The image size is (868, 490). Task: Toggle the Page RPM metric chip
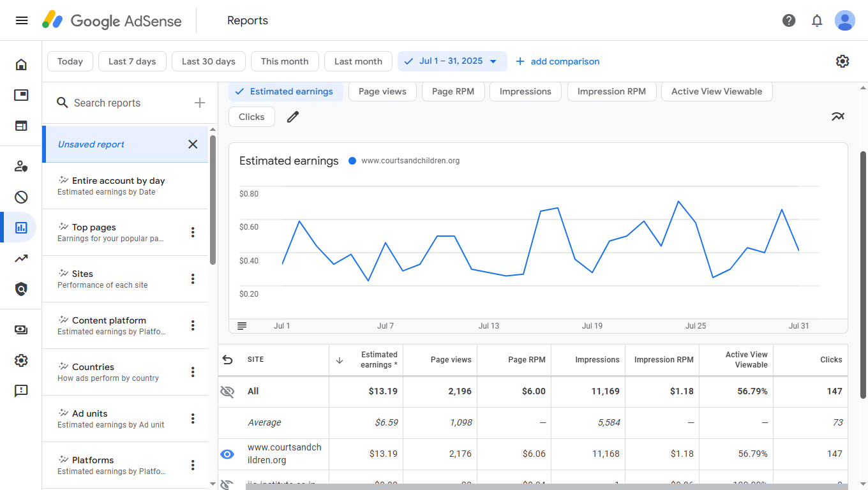click(x=453, y=91)
